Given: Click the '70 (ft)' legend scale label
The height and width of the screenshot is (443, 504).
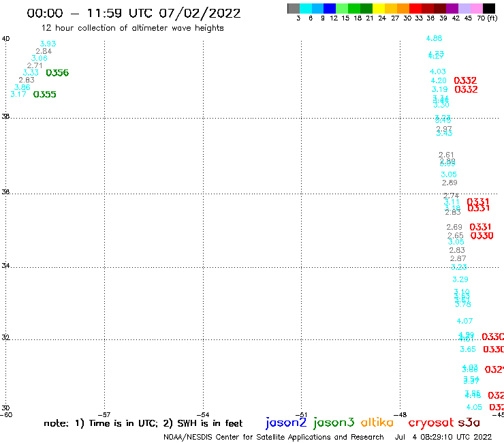Looking at the screenshot, I should [x=487, y=18].
